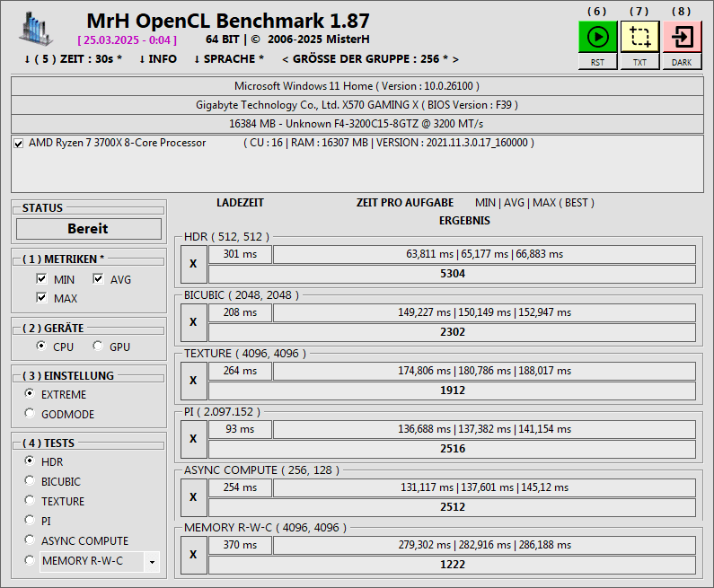Click the date stamp 25.03.2025 - 0:04

pos(127,40)
